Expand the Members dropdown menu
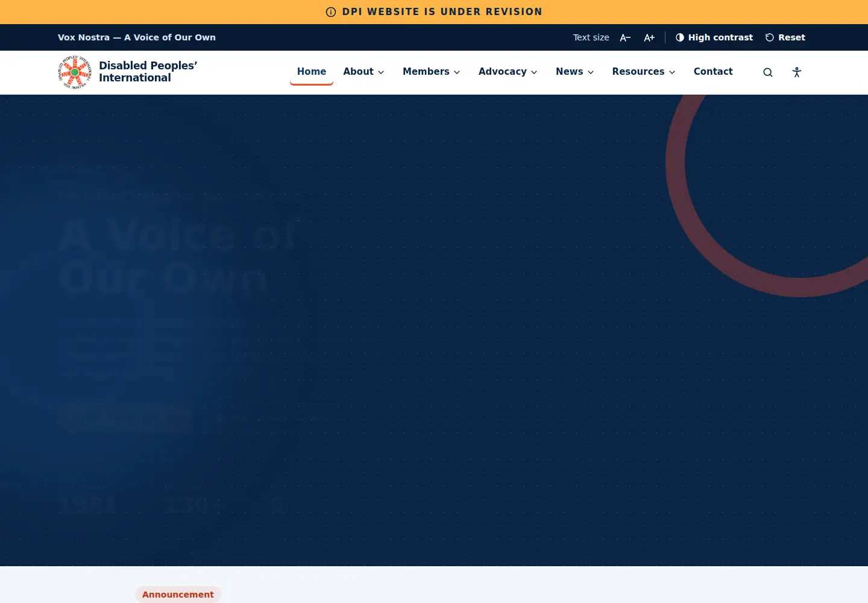Screen dimensions: 868x603 tap(432, 72)
